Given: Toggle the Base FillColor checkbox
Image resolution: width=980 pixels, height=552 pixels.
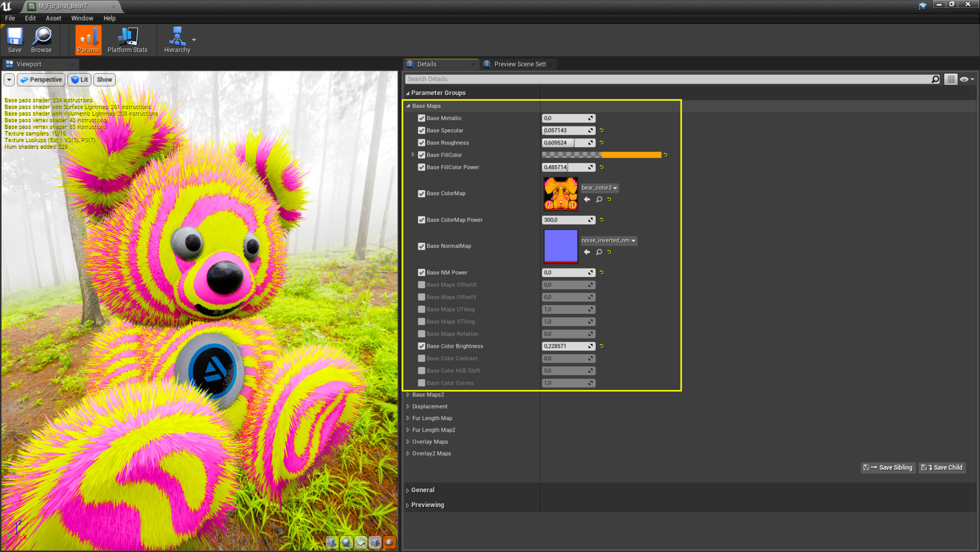Looking at the screenshot, I should tap(421, 155).
